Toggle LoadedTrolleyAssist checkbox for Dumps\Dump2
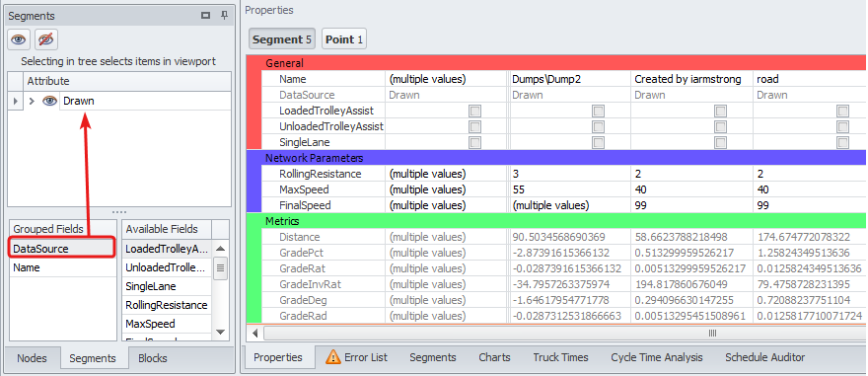Viewport: 868px width, 376px height. coord(598,111)
